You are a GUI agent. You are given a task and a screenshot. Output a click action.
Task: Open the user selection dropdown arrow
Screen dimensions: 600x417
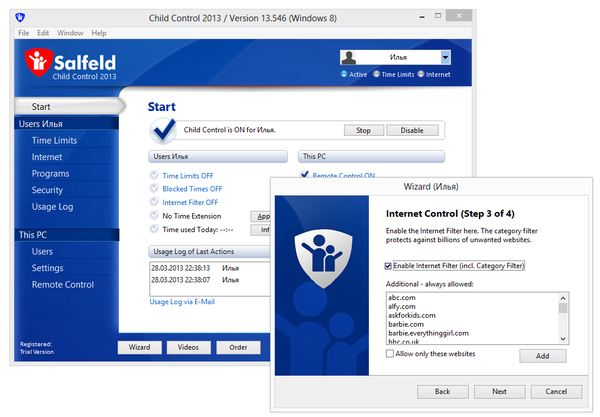(445, 58)
